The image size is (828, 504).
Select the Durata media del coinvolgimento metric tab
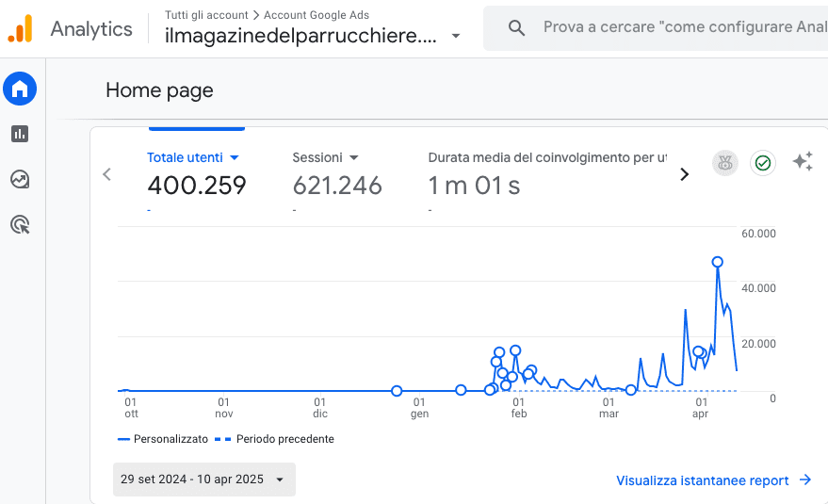coord(547,157)
